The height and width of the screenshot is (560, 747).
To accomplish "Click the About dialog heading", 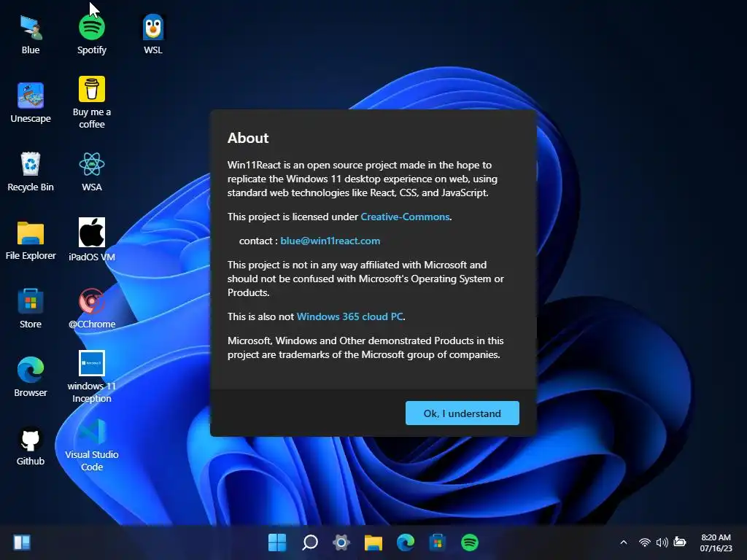I will pyautogui.click(x=248, y=138).
